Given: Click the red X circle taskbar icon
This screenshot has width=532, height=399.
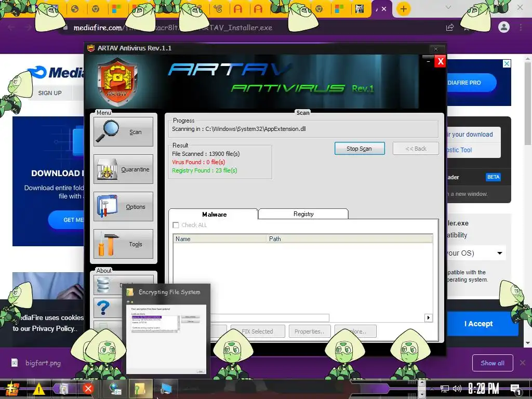Looking at the screenshot, I should click(x=88, y=389).
